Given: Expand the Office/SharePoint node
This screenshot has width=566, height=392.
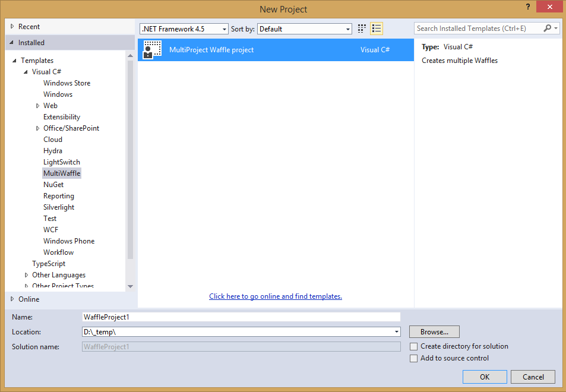Looking at the screenshot, I should (x=38, y=128).
